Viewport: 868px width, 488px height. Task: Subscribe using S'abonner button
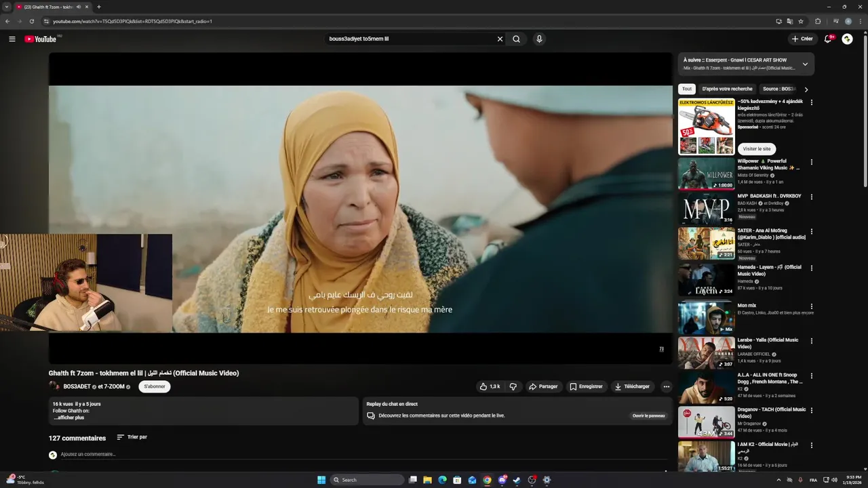pyautogui.click(x=155, y=386)
